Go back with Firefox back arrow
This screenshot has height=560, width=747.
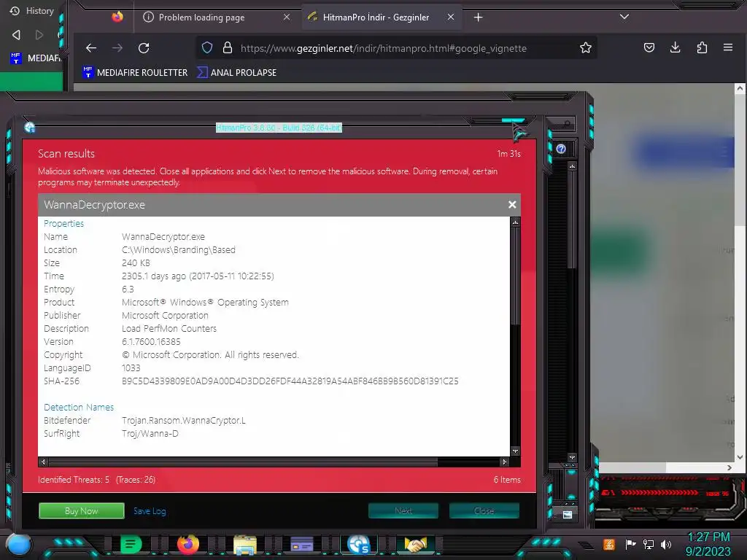click(91, 47)
